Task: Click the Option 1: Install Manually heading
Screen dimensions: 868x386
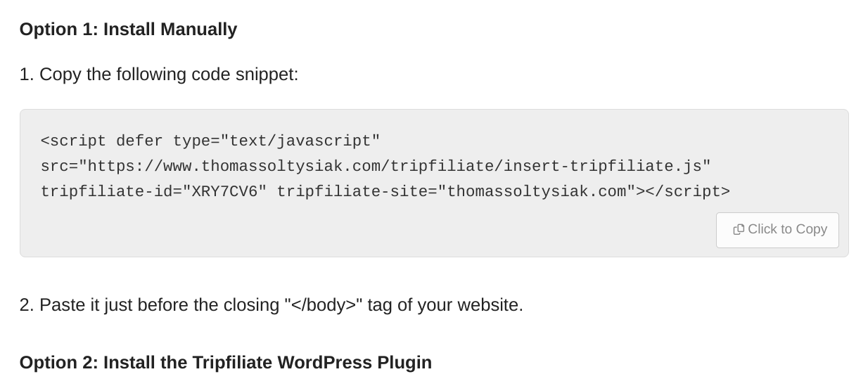Action: pos(128,30)
